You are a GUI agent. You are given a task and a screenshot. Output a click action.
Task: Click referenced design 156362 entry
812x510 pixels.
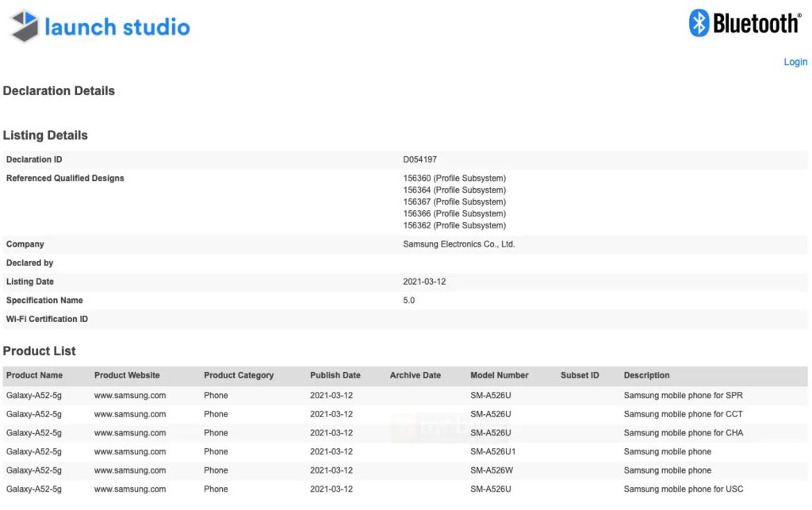(x=454, y=225)
